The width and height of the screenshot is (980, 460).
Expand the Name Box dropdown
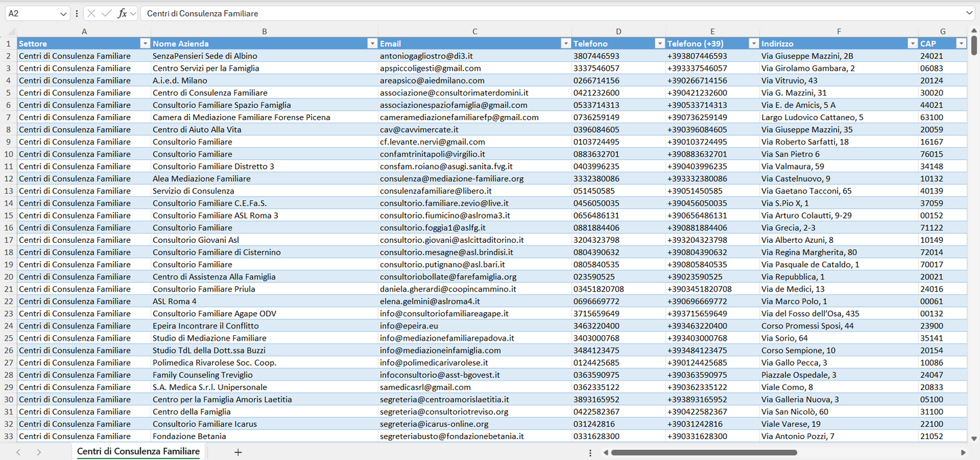64,14
